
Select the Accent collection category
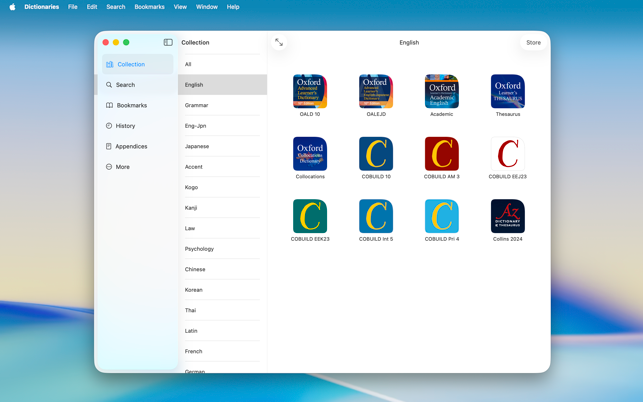click(x=222, y=167)
